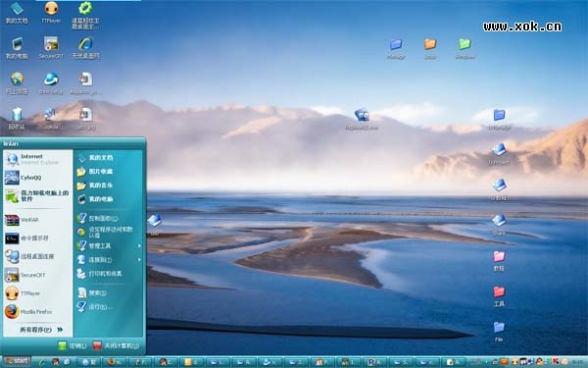This screenshot has height=368, width=588.
Task: Launch WinRAR from the start menu
Action: [x=22, y=220]
